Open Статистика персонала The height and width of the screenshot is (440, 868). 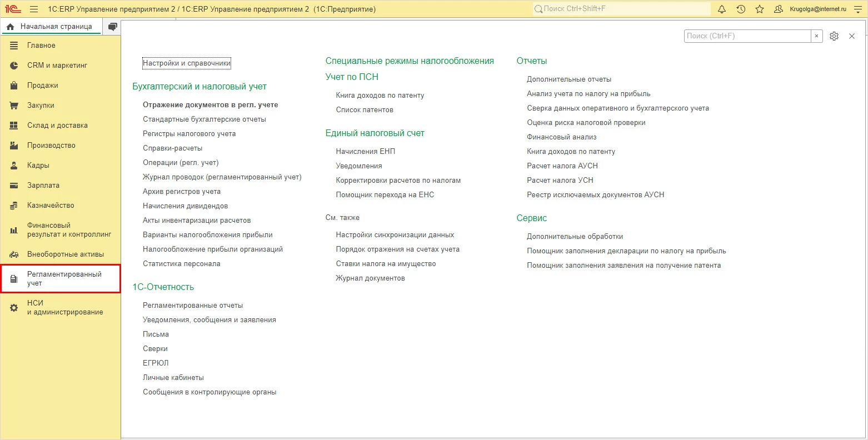coord(182,264)
